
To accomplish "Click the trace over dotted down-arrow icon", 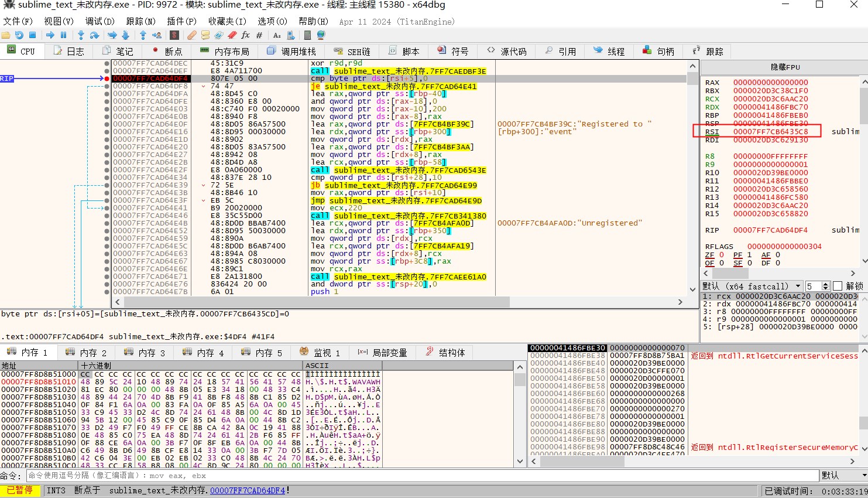I will 125,35.
